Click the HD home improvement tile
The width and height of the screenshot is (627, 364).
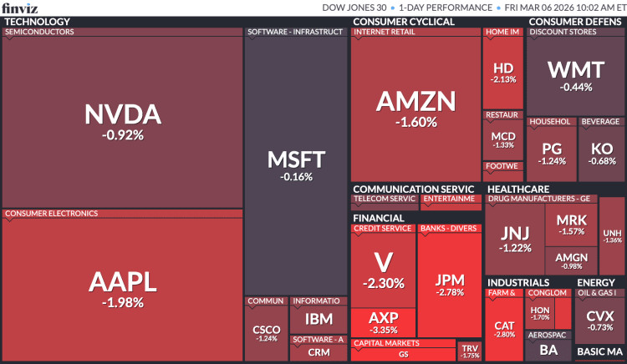[503, 72]
